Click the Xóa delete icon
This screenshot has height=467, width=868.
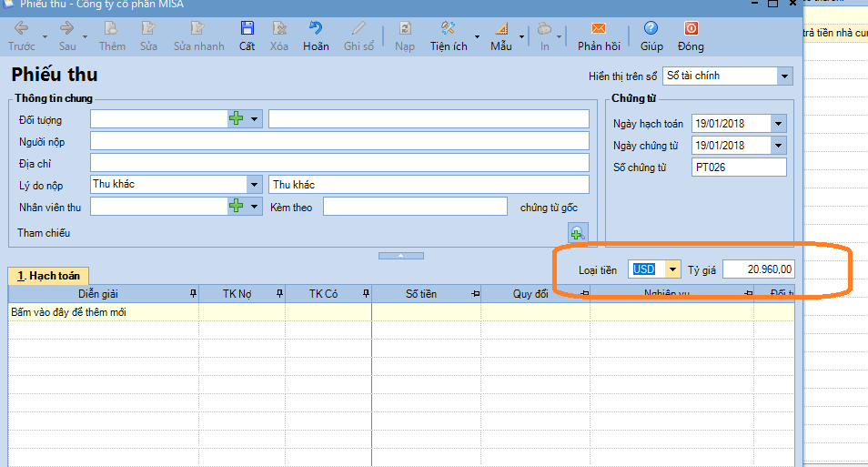pos(279,28)
